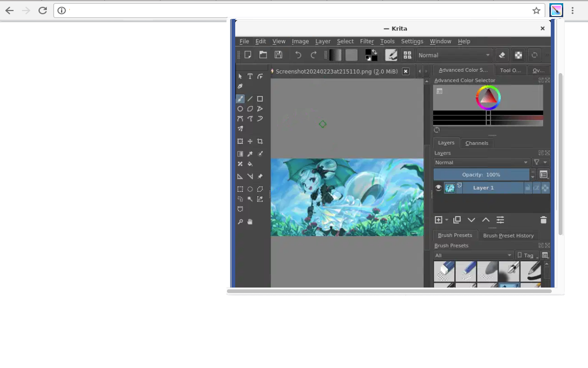
Task: Toggle eraser mode in the toolbar
Action: (502, 55)
